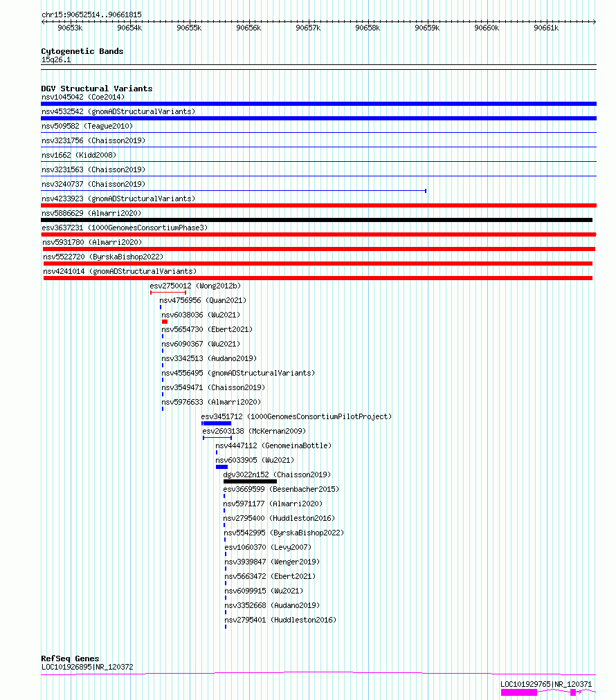
Task: Open nsv3352668 (Audano2019) label
Action: (272, 605)
